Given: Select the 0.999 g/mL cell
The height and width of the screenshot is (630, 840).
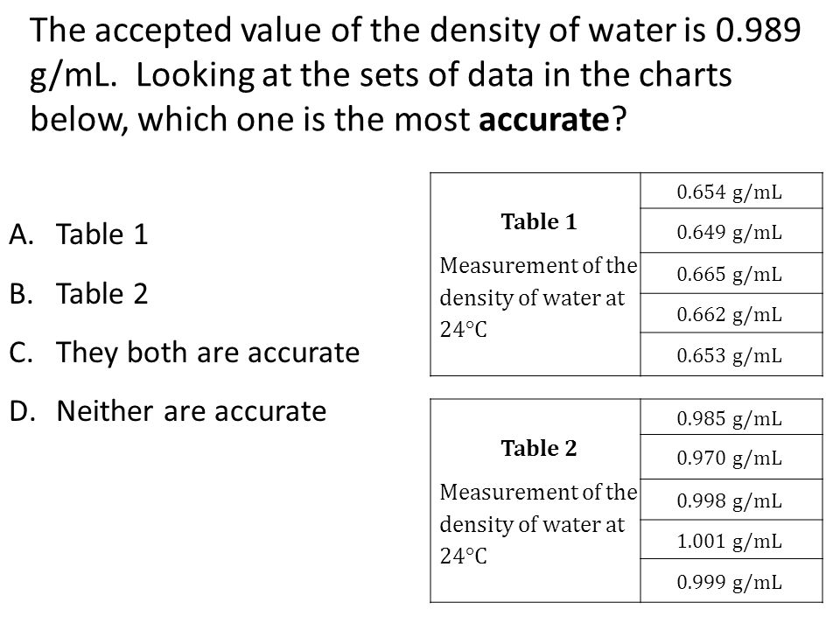Looking at the screenshot, I should coord(731,581).
